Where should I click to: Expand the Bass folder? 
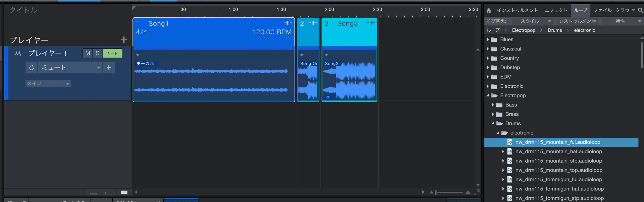pyautogui.click(x=493, y=105)
